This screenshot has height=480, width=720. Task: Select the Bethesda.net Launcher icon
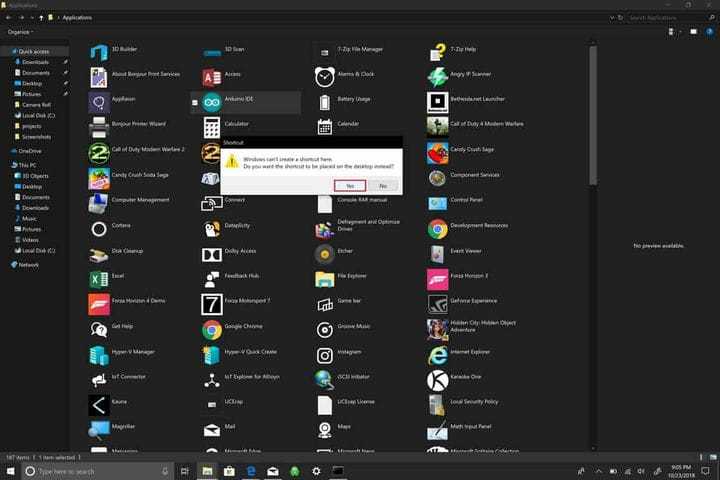[438, 102]
